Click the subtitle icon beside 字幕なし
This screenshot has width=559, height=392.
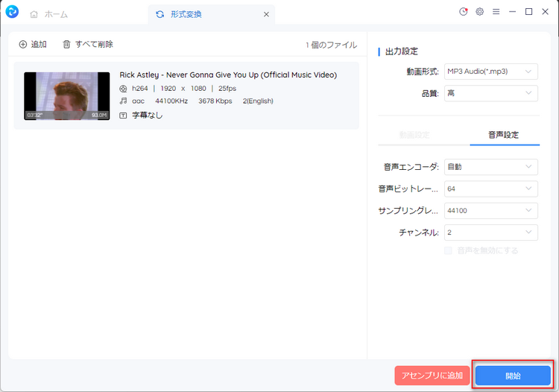point(123,116)
